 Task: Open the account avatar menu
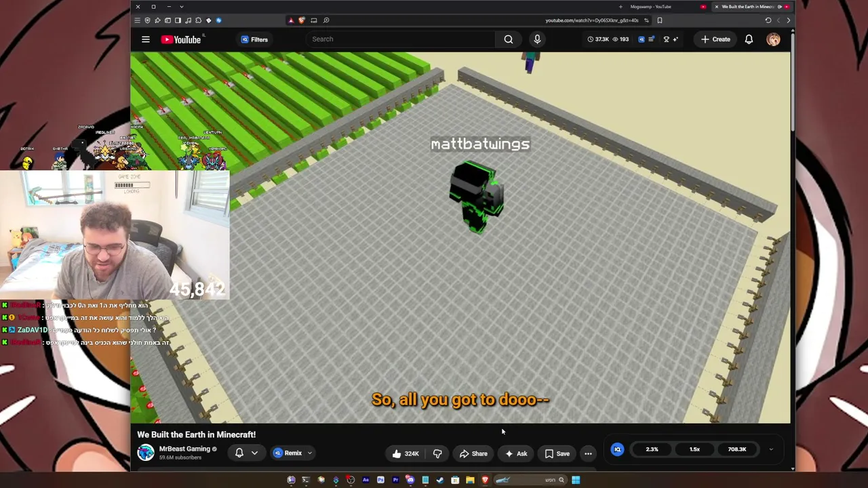(x=773, y=39)
